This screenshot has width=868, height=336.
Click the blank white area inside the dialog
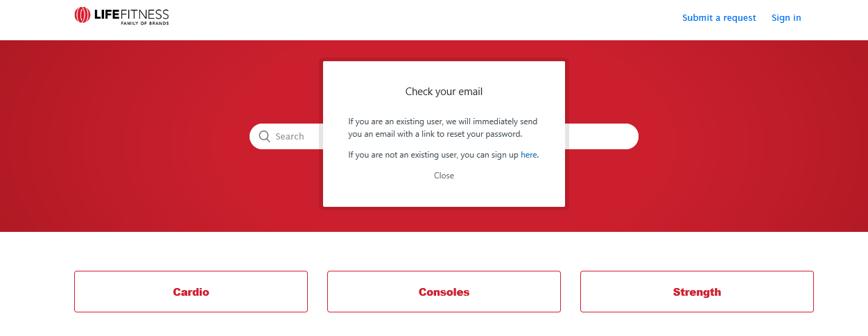[444, 194]
